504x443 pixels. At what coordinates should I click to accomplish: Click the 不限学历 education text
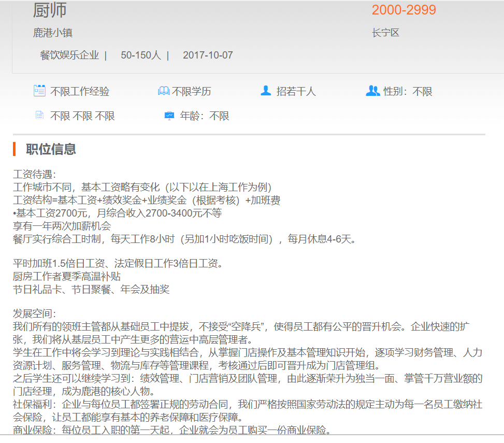click(192, 92)
